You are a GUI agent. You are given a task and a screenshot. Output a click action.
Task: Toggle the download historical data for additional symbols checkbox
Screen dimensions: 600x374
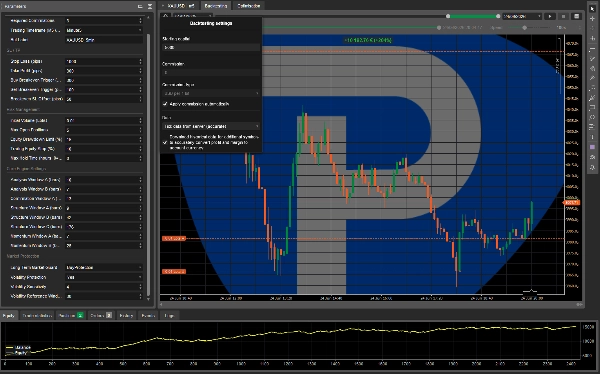point(165,142)
